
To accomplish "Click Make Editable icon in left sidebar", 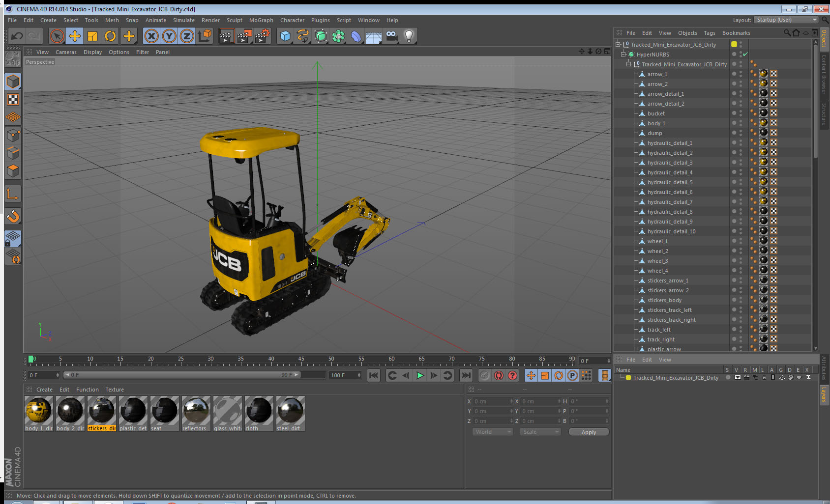I will (x=13, y=59).
